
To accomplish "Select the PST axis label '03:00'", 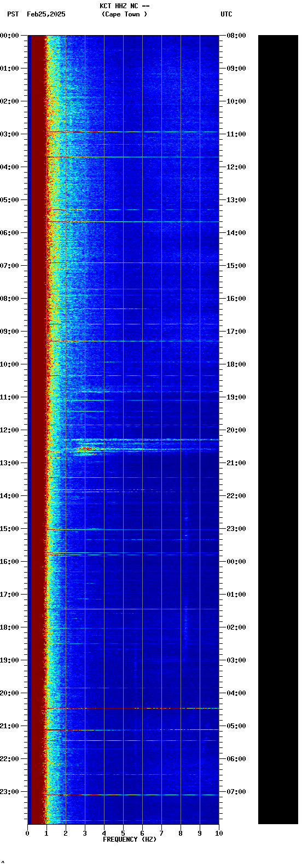I will pyautogui.click(x=10, y=134).
